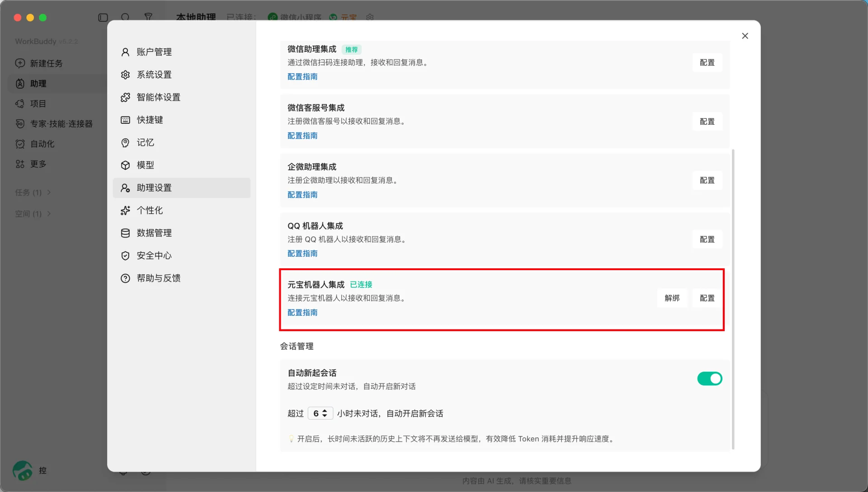The image size is (868, 492).
Task: Click the 已连接 status label
Action: click(x=361, y=285)
